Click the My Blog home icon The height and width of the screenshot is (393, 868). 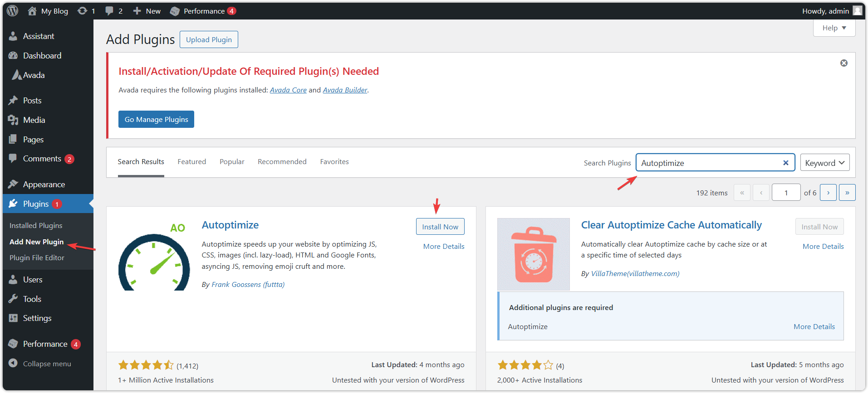click(x=32, y=11)
